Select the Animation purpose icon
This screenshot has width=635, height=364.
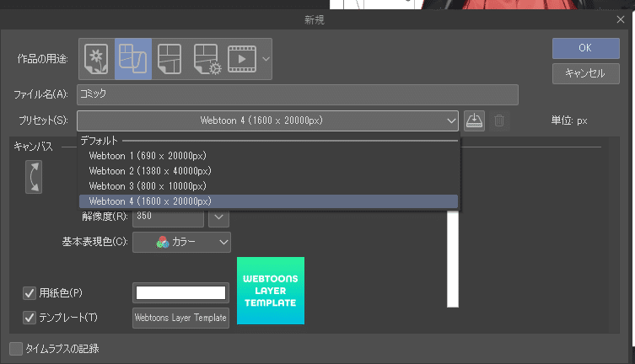(x=242, y=59)
